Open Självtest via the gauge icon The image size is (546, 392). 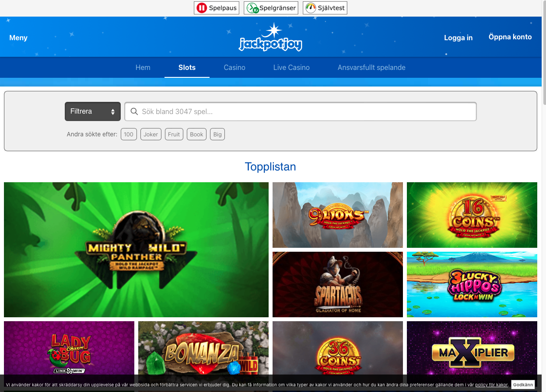[311, 7]
